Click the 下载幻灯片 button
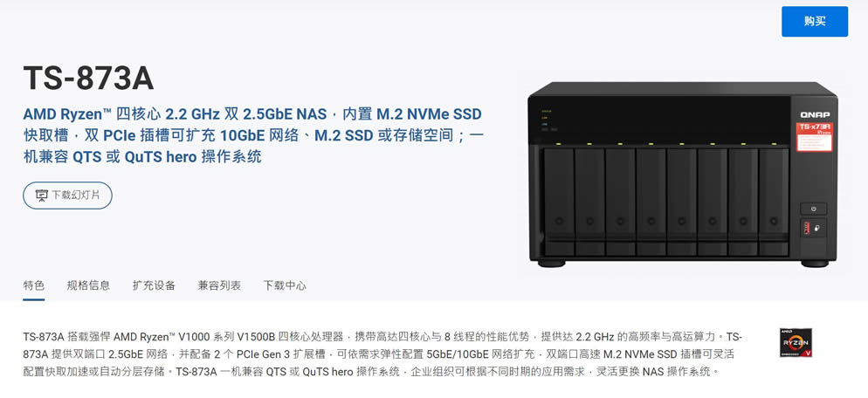The height and width of the screenshot is (398, 868). (x=67, y=196)
